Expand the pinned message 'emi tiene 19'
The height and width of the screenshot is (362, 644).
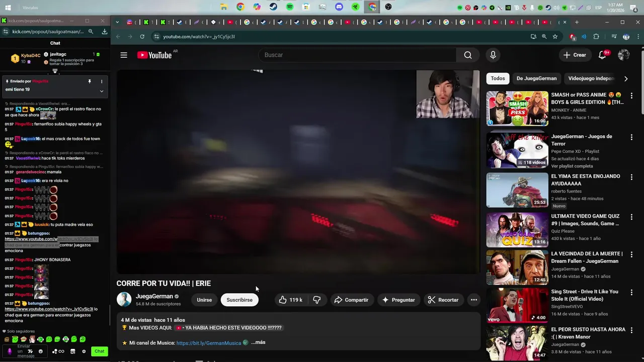[x=102, y=91]
